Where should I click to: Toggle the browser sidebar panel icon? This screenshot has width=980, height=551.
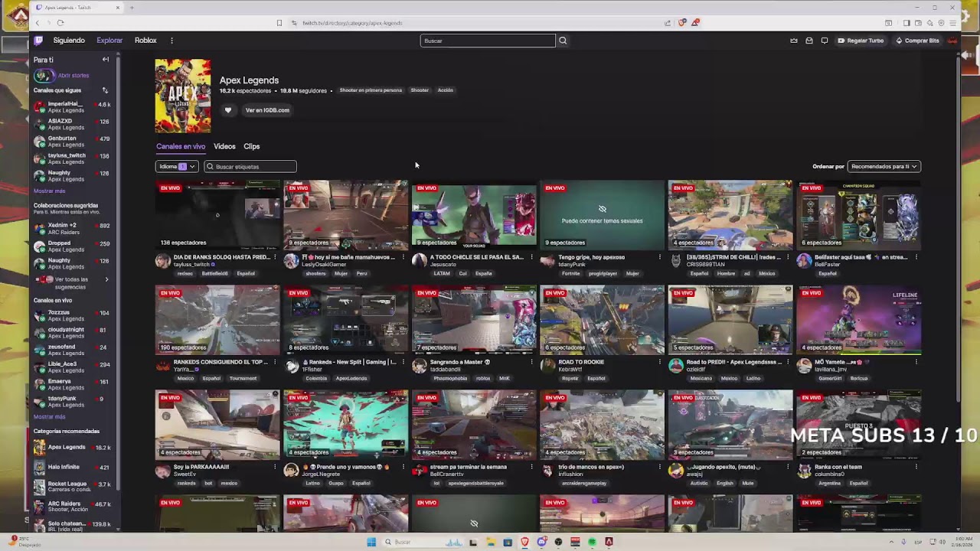(x=906, y=23)
